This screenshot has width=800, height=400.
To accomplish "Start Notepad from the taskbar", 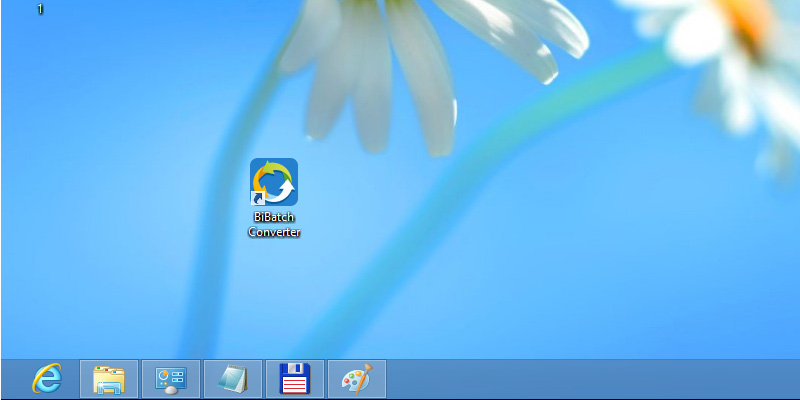I will tap(233, 379).
